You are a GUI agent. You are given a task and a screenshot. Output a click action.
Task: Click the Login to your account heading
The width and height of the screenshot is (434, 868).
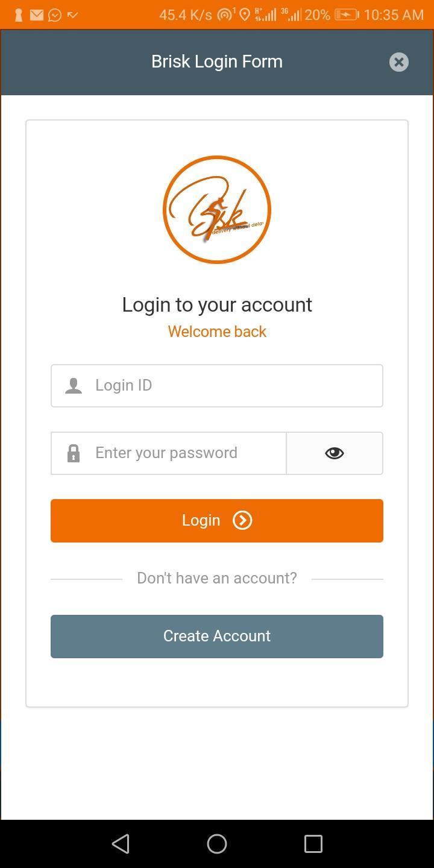click(x=217, y=305)
